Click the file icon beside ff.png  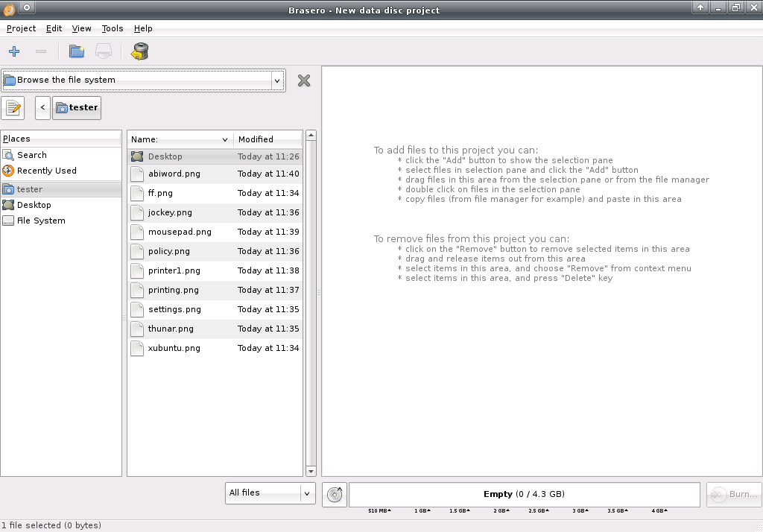(x=137, y=193)
